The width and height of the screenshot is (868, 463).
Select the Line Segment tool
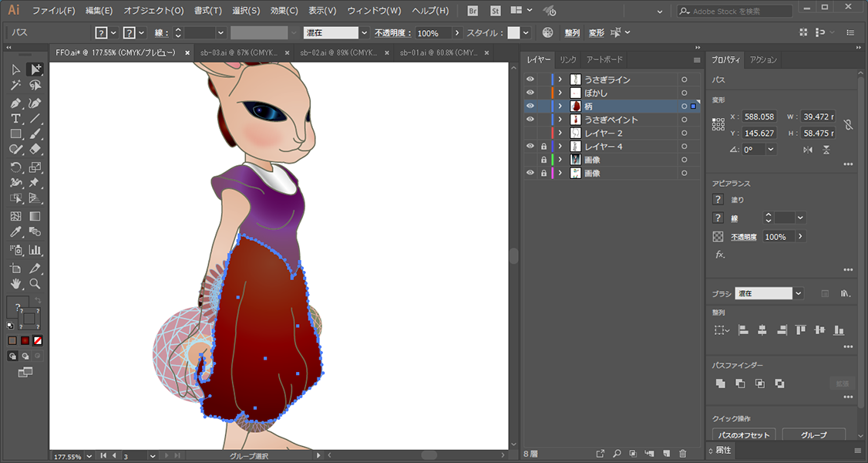click(x=35, y=119)
